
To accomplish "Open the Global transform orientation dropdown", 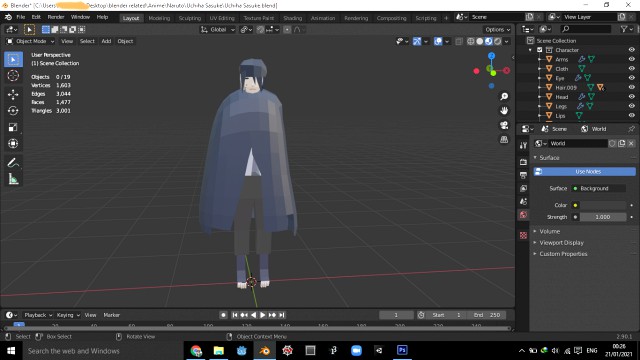I will 218,29.
